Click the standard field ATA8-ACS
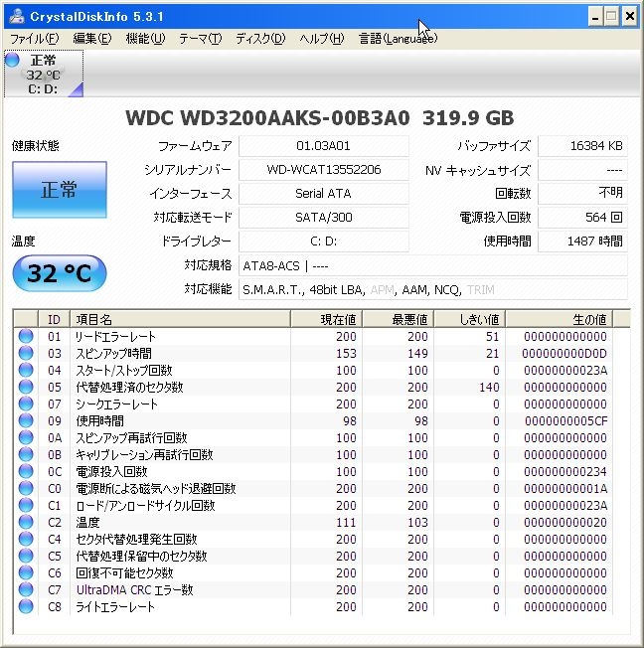Screen dimensions: 644x648 pos(433,265)
